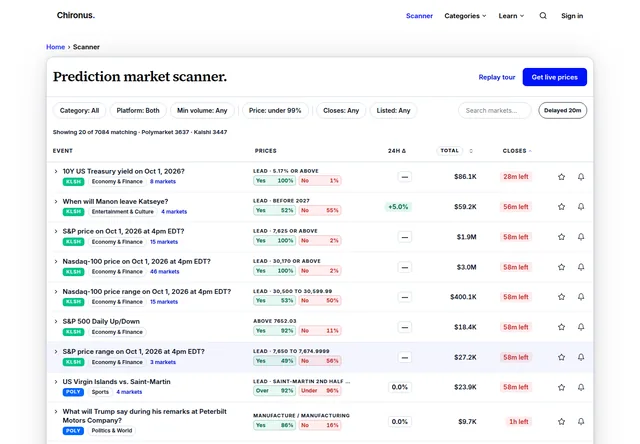The height and width of the screenshot is (444, 640).
Task: Star the US Virgin Islands vs. Saint-Martin event
Action: [562, 387]
